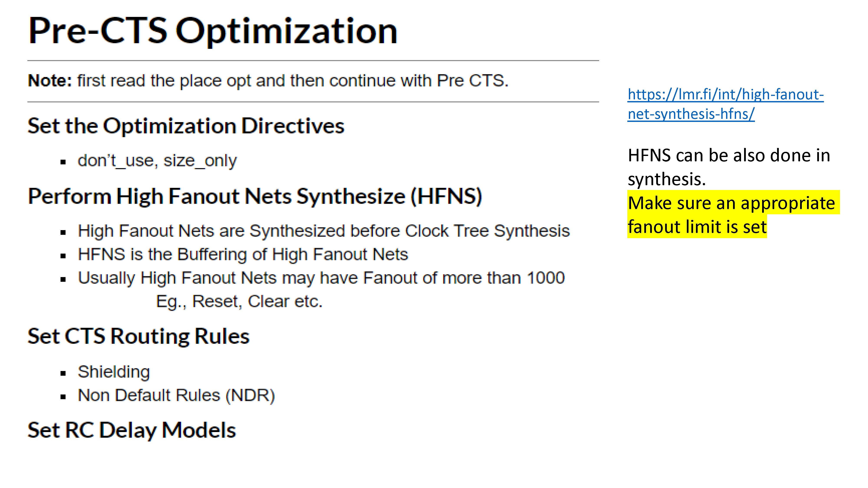Click the bullet marker before 'Usually High Fanout Nets'
Image resolution: width=868 pixels, height=488 pixels.
[x=63, y=279]
